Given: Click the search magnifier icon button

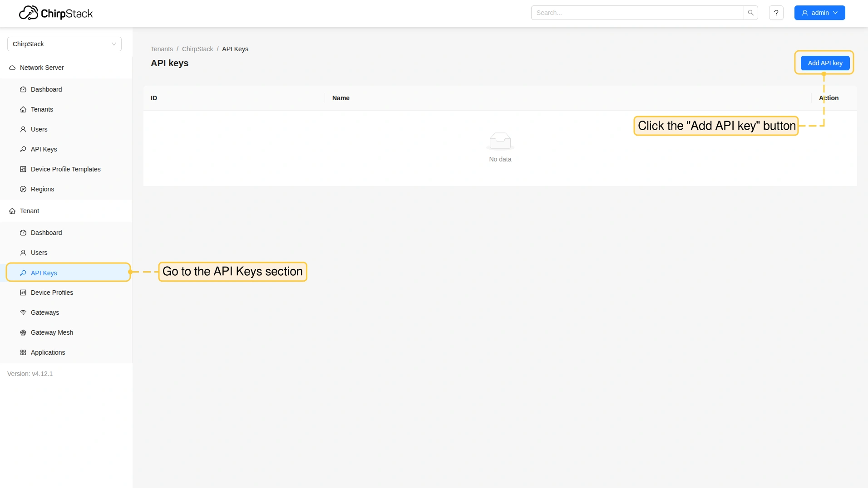Looking at the screenshot, I should pyautogui.click(x=751, y=13).
